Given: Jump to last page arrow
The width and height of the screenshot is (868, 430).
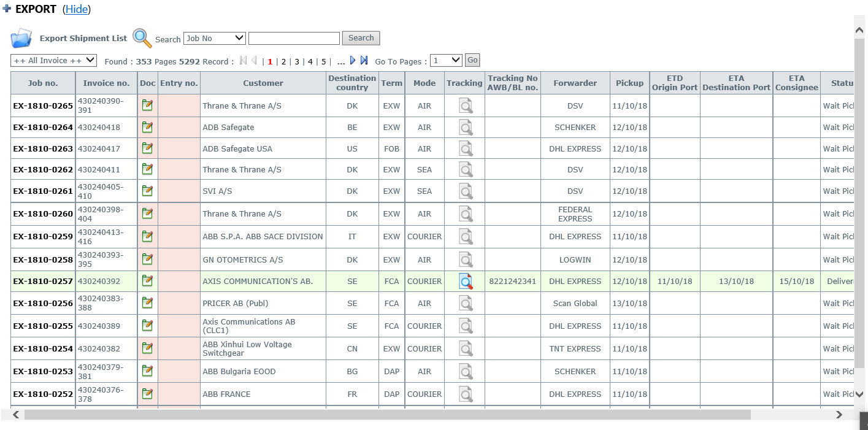Looking at the screenshot, I should click(x=364, y=60).
